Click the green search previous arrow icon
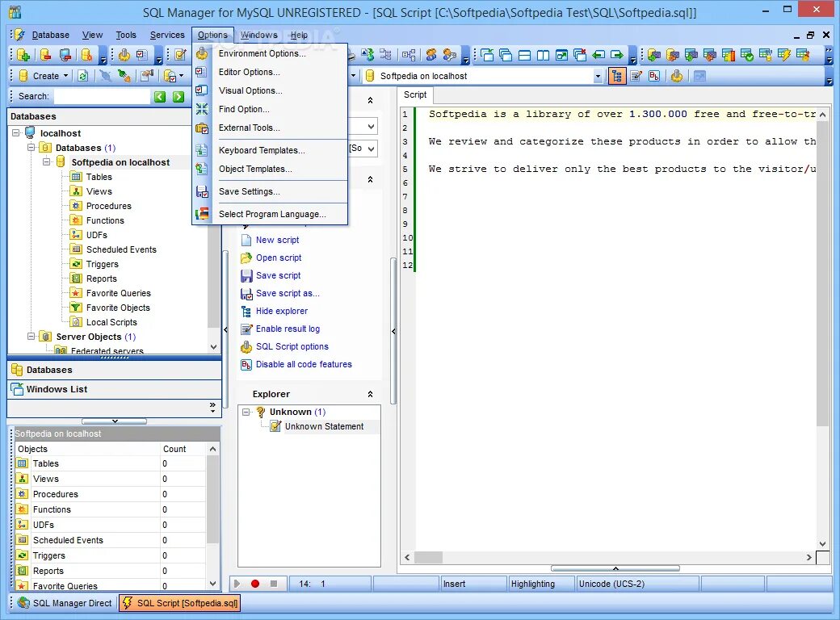 click(x=160, y=96)
